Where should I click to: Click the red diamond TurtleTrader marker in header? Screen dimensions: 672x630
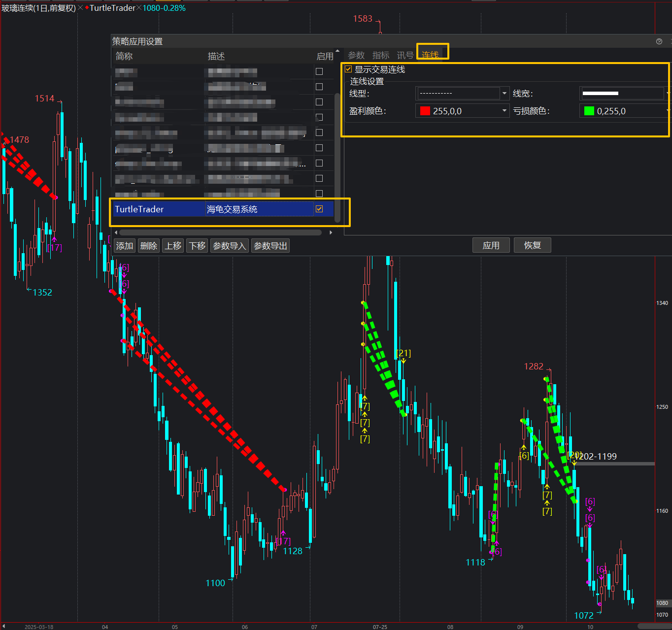click(87, 8)
